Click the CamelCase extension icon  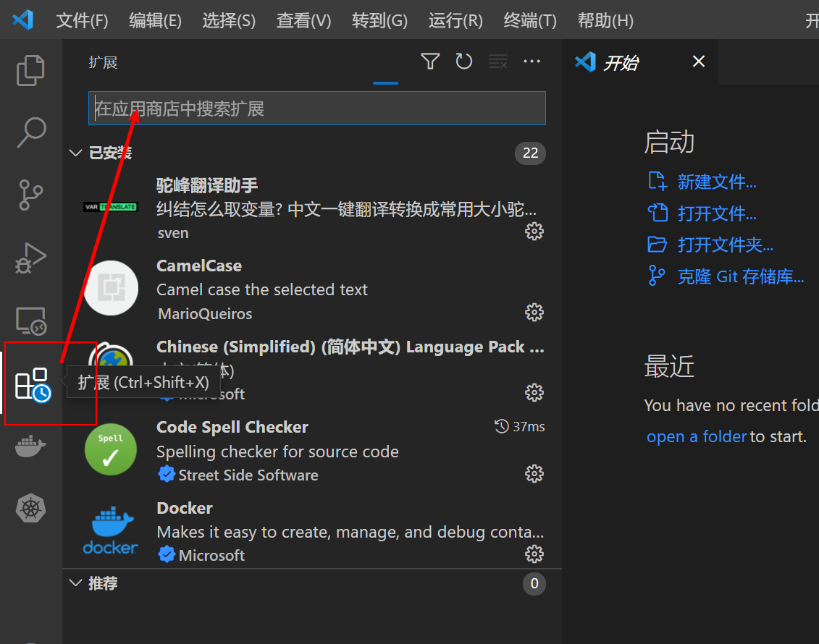pyautogui.click(x=111, y=288)
